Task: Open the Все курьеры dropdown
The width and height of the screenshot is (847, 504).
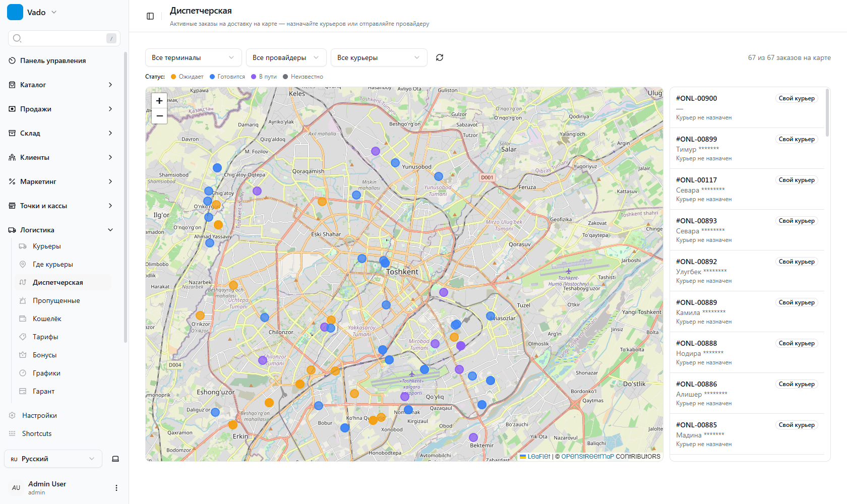Action: 379,57
